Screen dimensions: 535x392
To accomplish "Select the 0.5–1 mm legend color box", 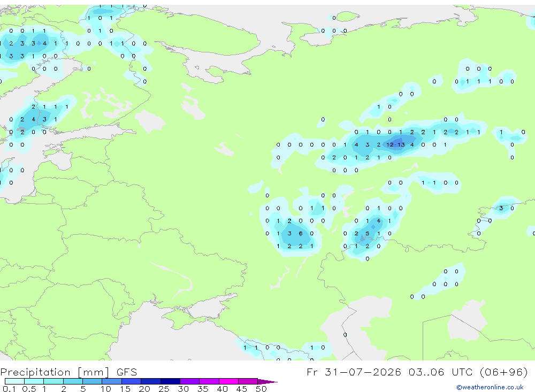I will 34,381.
